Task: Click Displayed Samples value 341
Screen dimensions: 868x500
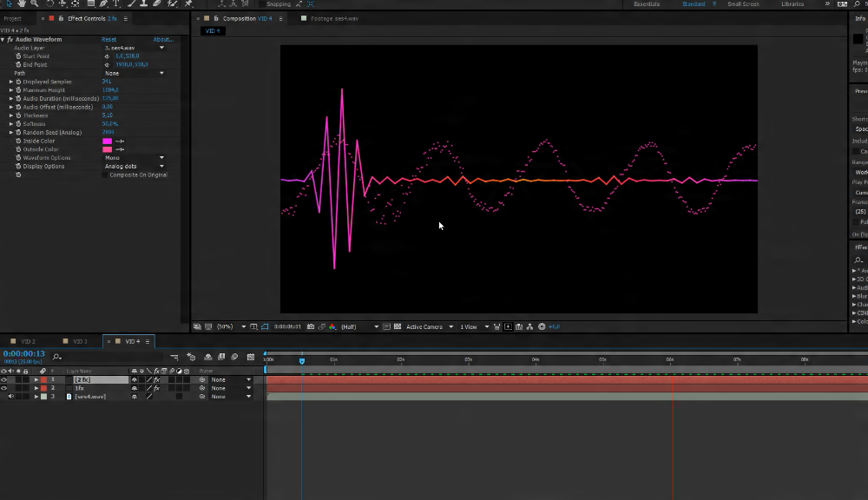Action: [x=106, y=82]
